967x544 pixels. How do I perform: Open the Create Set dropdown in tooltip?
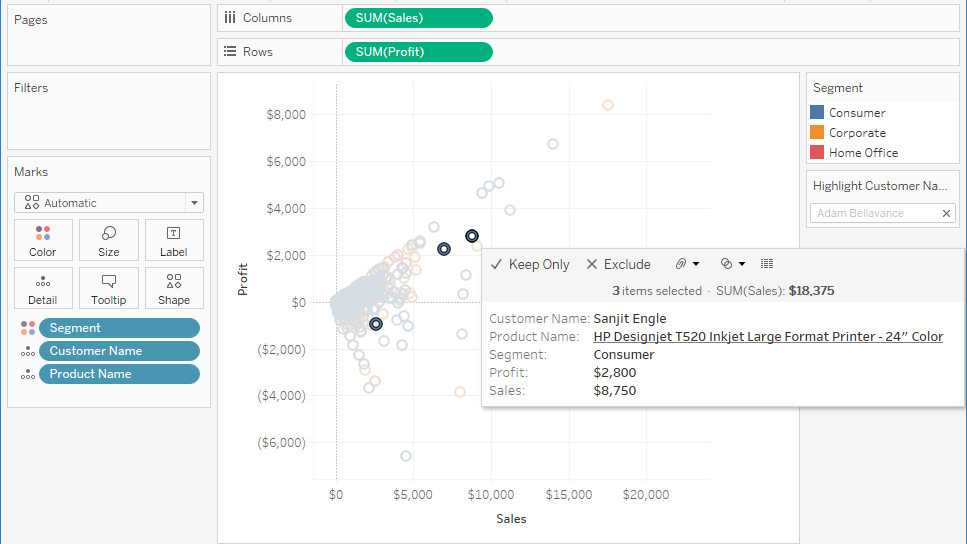pyautogui.click(x=732, y=264)
